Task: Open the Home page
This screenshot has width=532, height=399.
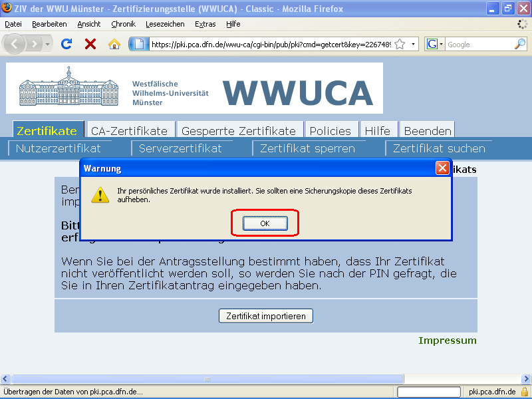Action: tap(114, 43)
